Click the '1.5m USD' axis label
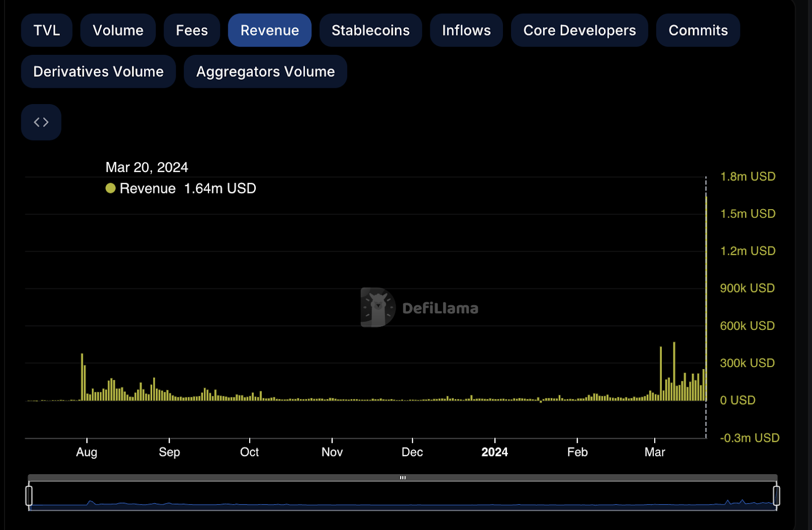The height and width of the screenshot is (530, 812). coord(748,214)
